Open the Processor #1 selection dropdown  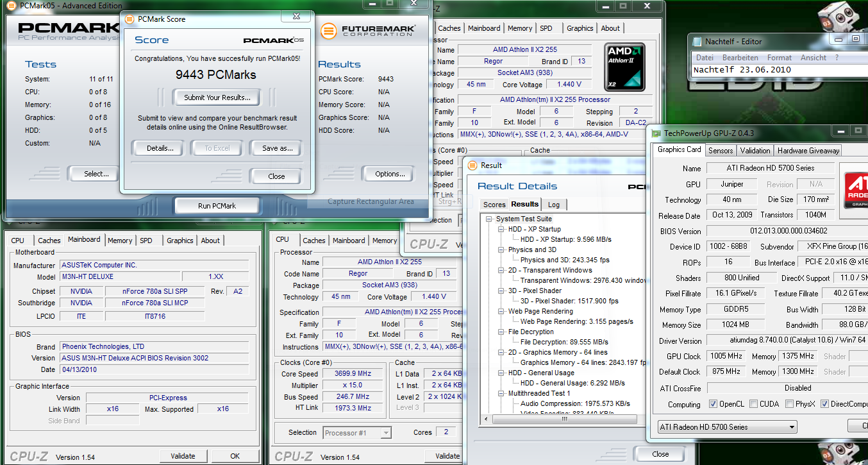[357, 433]
